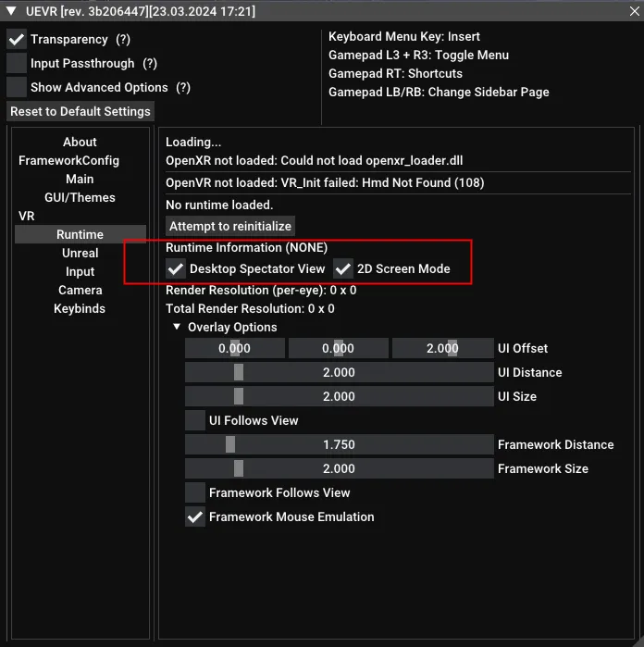Open the FrameworkConfig sidebar page
644x647 pixels.
click(x=68, y=160)
